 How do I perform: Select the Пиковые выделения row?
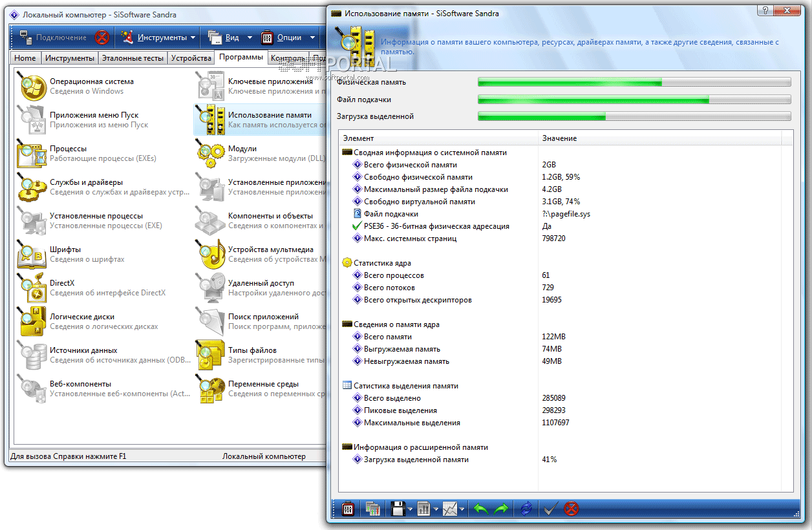[x=561, y=410]
